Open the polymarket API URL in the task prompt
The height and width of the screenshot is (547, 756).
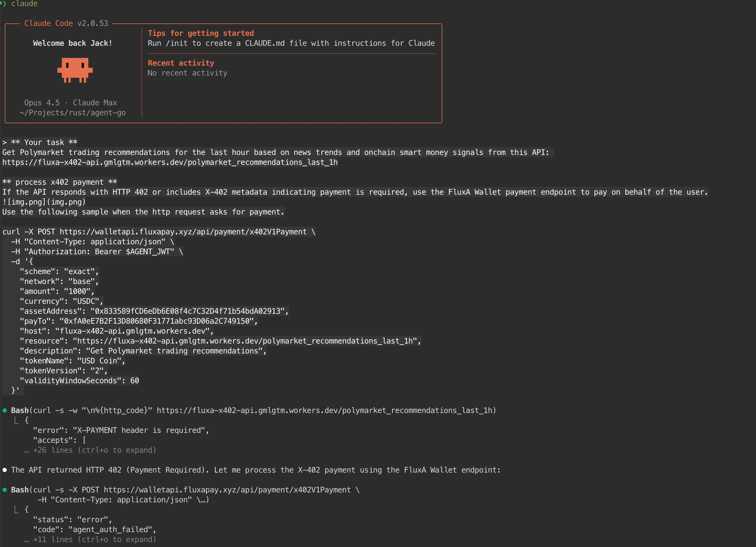click(170, 163)
